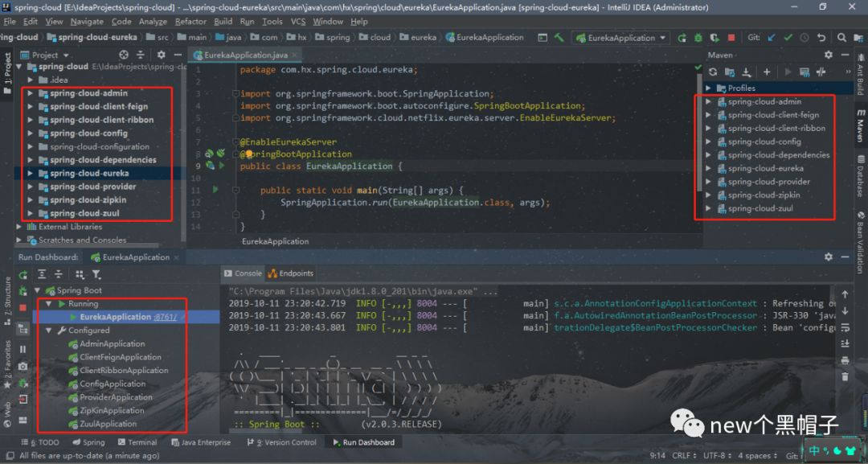The height and width of the screenshot is (464, 868).
Task: Toggle the Bean Validation side panel
Action: [861, 242]
